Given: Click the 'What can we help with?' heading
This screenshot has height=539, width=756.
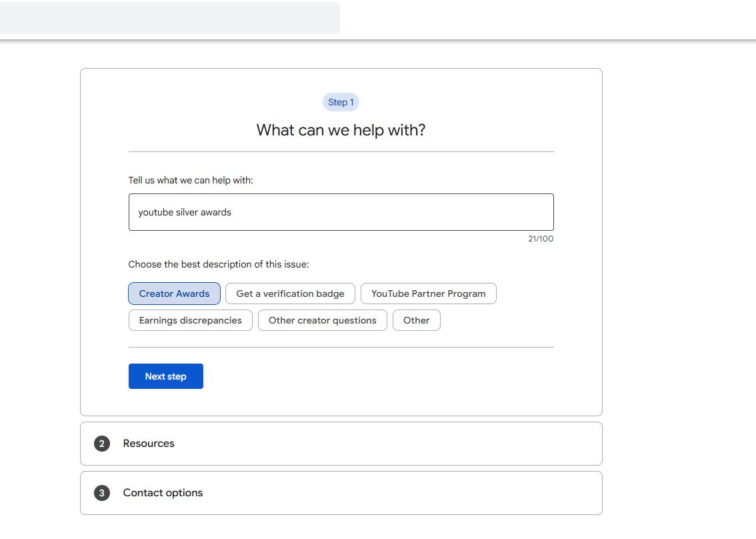Looking at the screenshot, I should (341, 130).
